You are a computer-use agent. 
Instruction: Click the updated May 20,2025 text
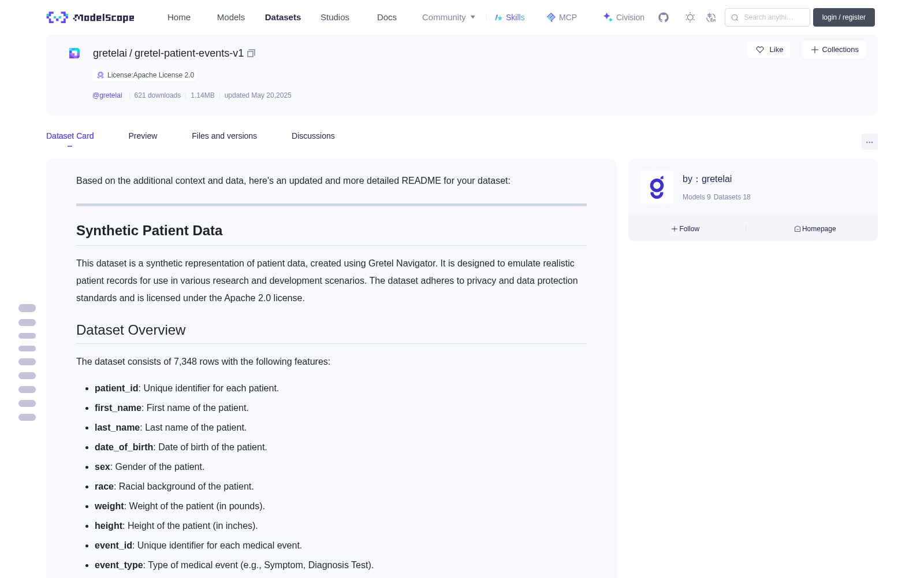(x=258, y=95)
